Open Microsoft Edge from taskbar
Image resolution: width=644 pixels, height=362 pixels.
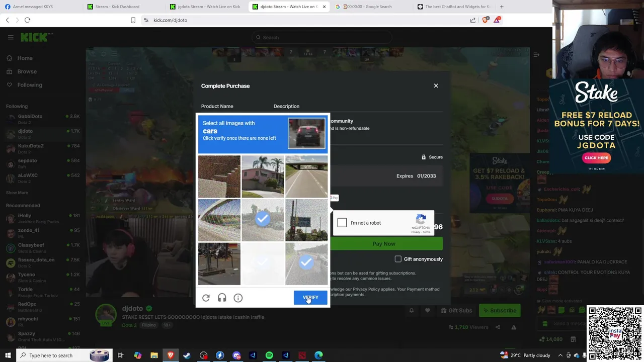[x=318, y=355]
